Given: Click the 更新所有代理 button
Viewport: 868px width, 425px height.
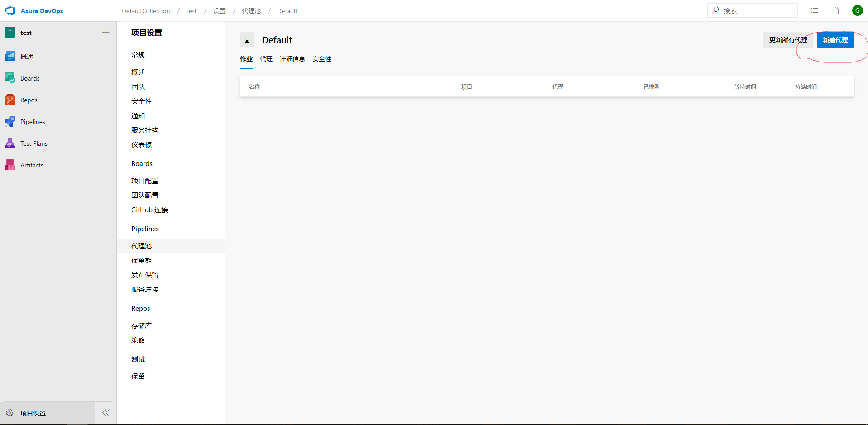Looking at the screenshot, I should pyautogui.click(x=788, y=40).
